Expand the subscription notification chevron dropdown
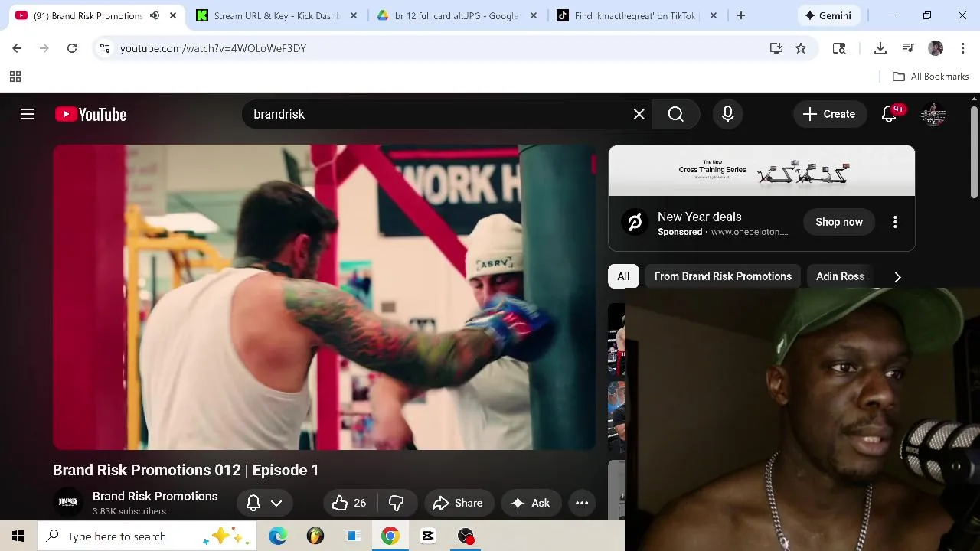 click(x=276, y=503)
